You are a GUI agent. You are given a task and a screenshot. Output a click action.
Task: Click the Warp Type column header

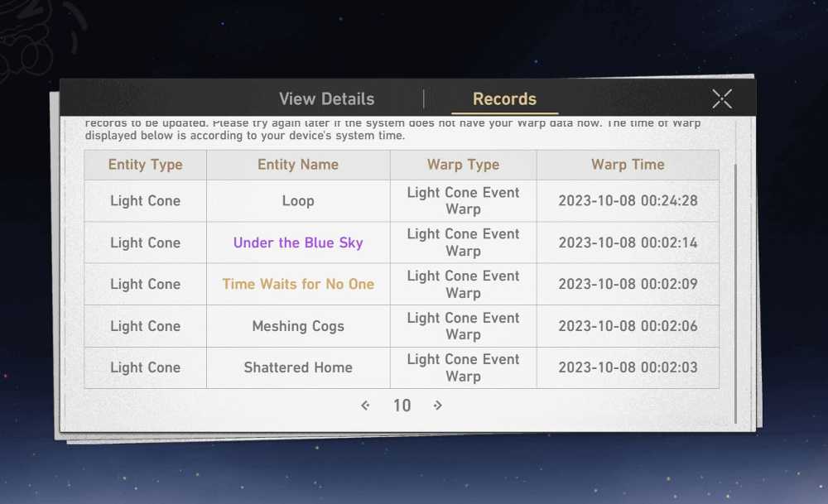463,165
